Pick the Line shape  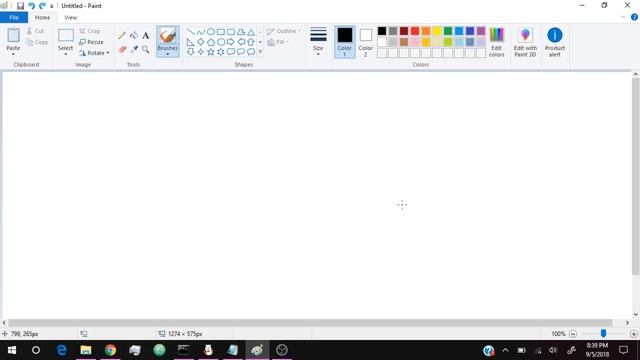pyautogui.click(x=191, y=32)
